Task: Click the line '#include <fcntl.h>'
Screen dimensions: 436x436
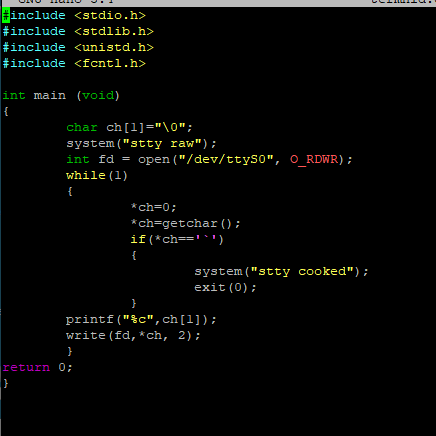Action: click(x=74, y=63)
